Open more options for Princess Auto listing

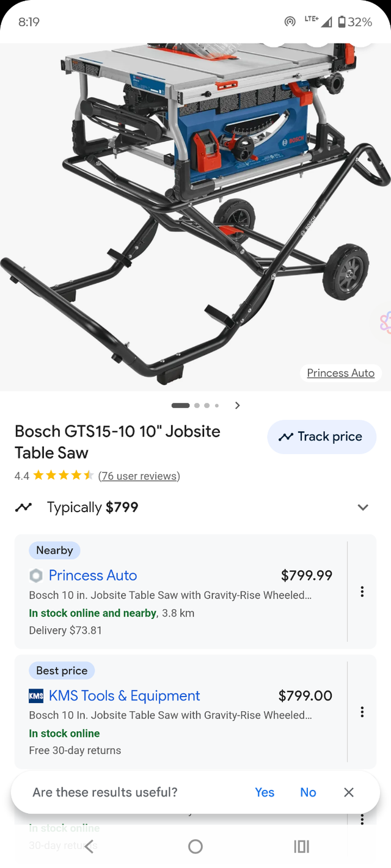pos(362,591)
